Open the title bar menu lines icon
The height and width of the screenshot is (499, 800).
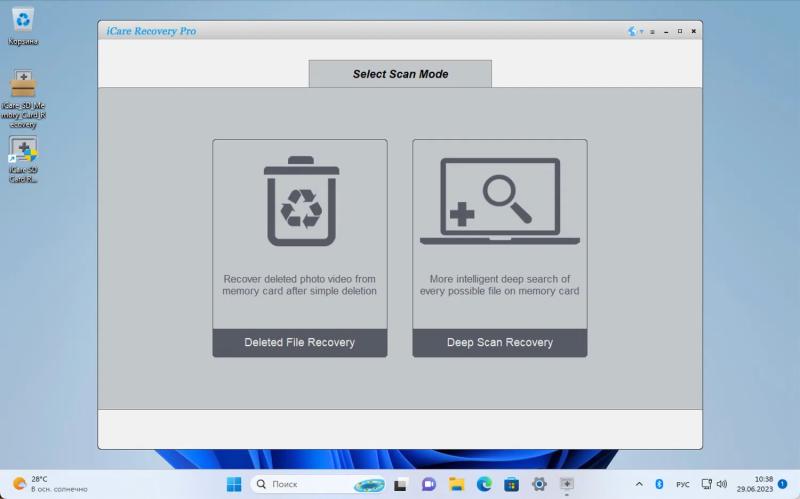tap(653, 32)
